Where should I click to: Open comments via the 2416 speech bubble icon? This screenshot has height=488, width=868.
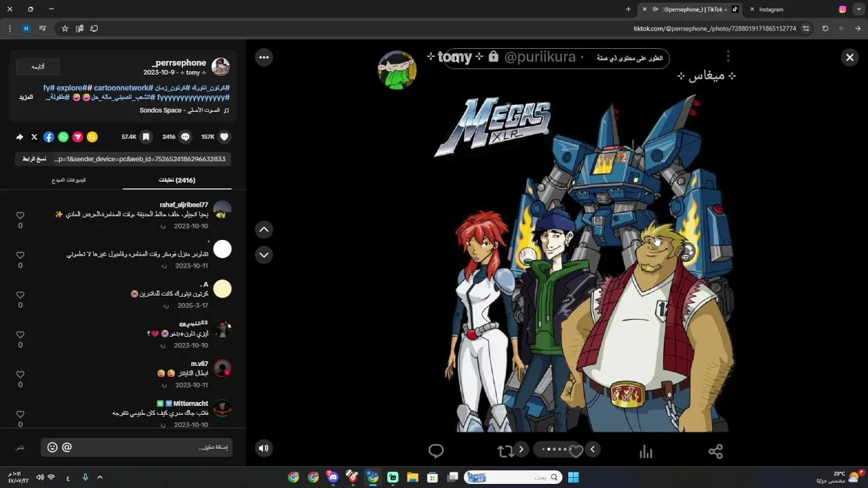coord(185,137)
